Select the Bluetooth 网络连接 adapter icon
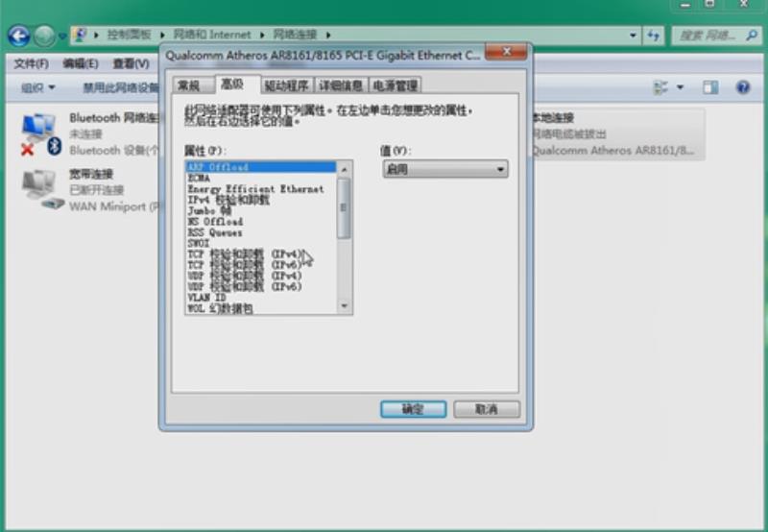This screenshot has height=532, width=768. (41, 133)
